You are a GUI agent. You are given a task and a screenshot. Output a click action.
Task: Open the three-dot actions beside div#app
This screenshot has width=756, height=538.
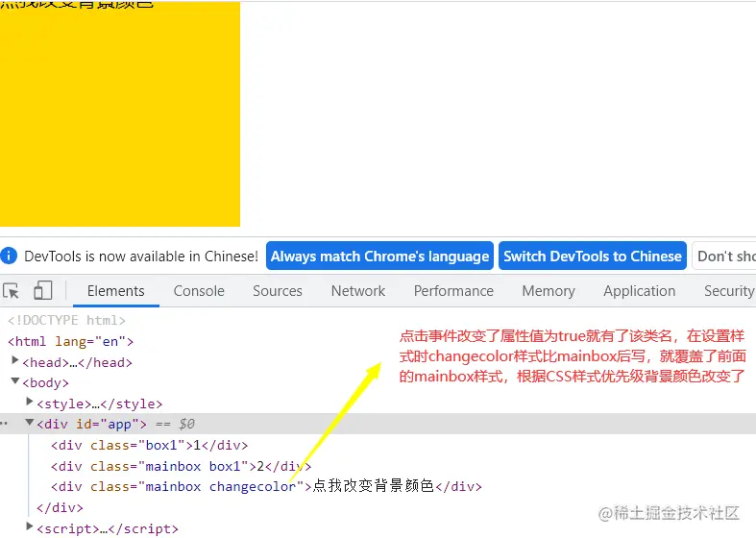5,424
